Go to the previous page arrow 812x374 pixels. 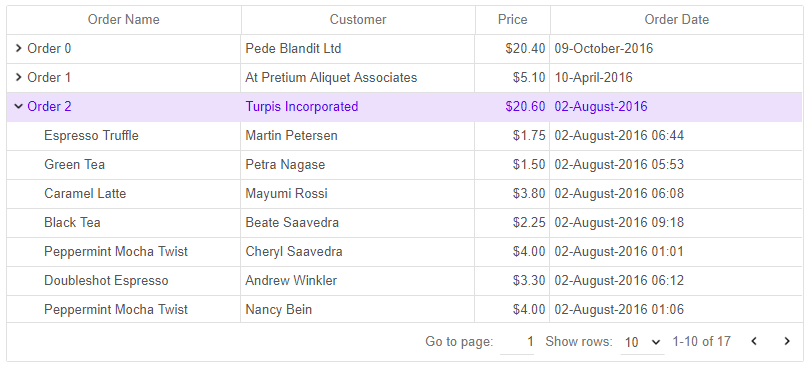coord(754,341)
